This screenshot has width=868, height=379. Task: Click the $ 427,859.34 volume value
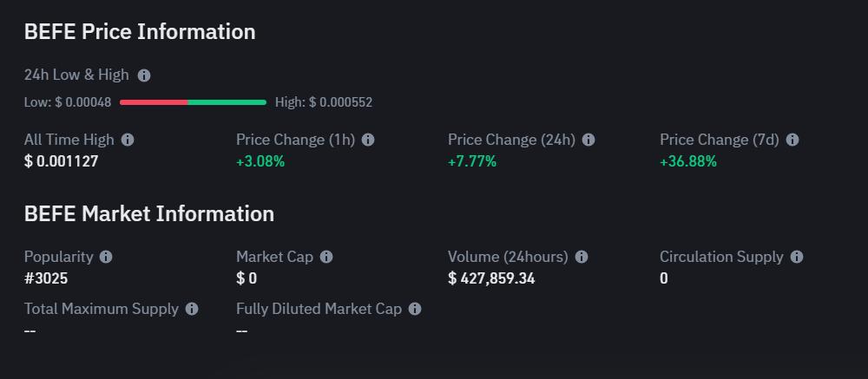click(x=491, y=278)
